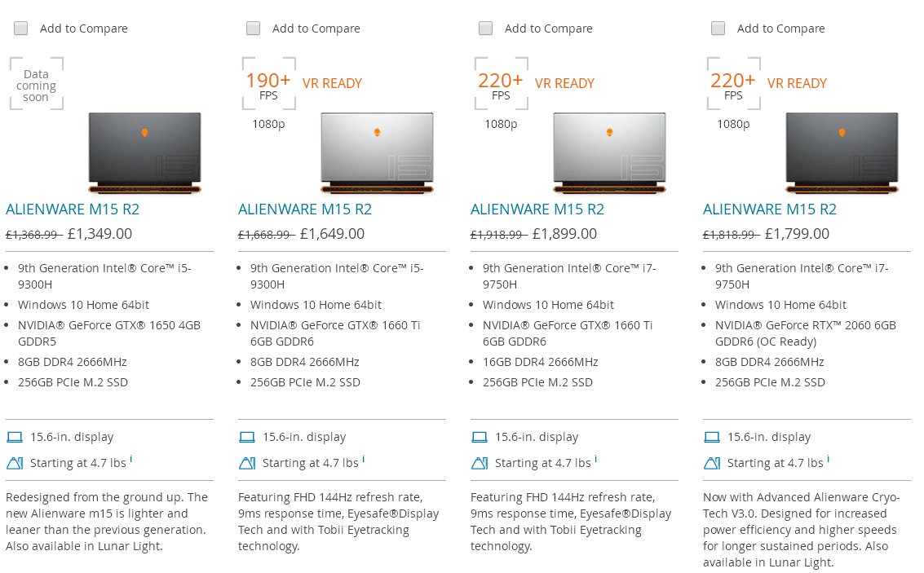
Task: Click laptop image of the RTX 2060 model
Action: 842,152
